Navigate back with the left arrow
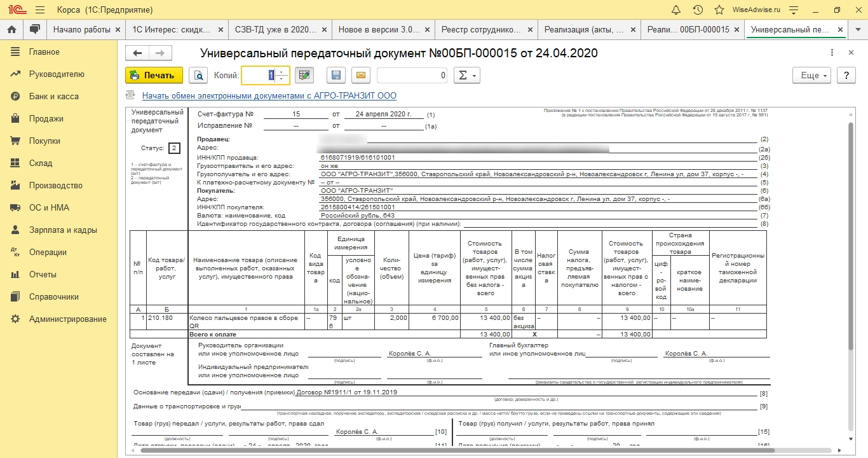 click(137, 53)
